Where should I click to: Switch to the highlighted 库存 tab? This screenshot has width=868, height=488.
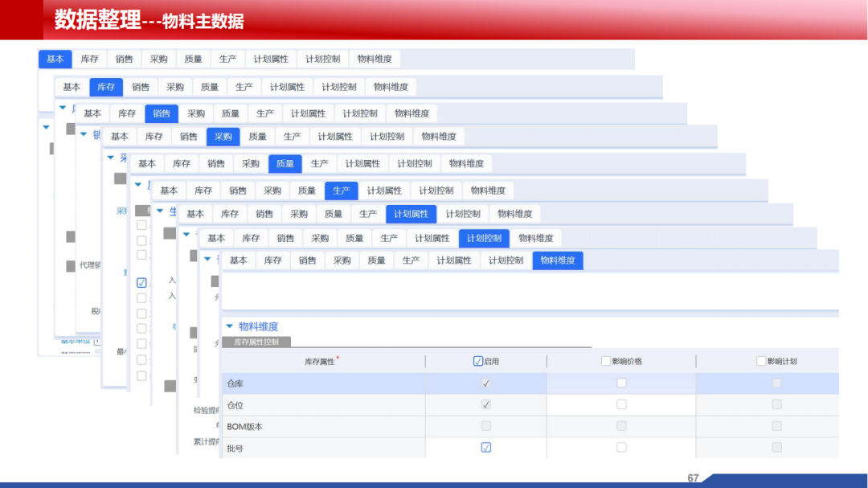[x=106, y=87]
